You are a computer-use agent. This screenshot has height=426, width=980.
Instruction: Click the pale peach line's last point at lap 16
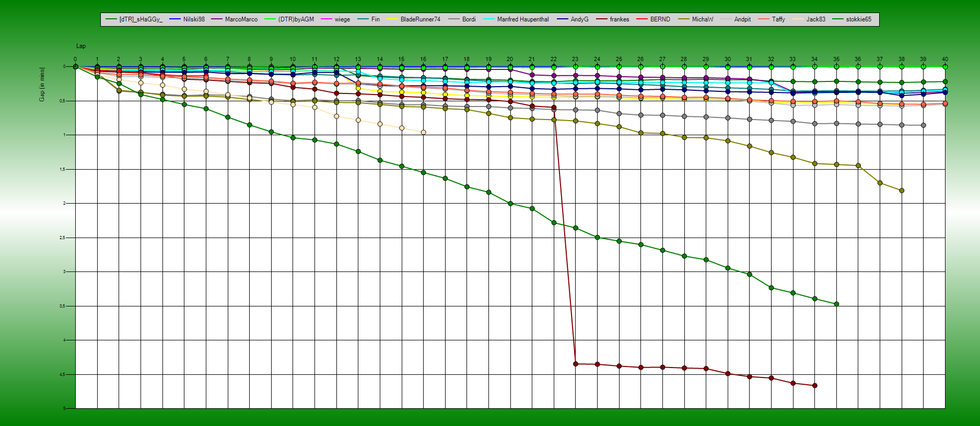pos(423,132)
